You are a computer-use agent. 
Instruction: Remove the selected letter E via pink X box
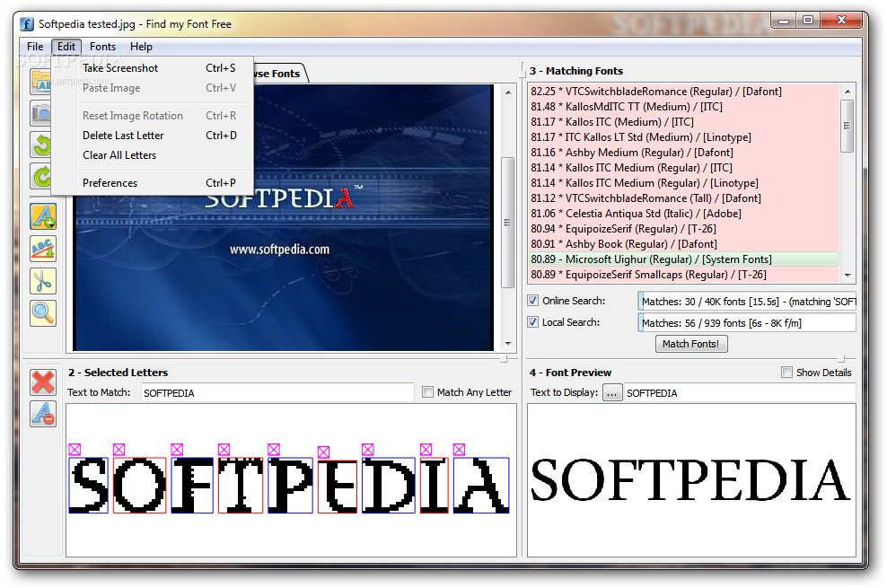323,452
